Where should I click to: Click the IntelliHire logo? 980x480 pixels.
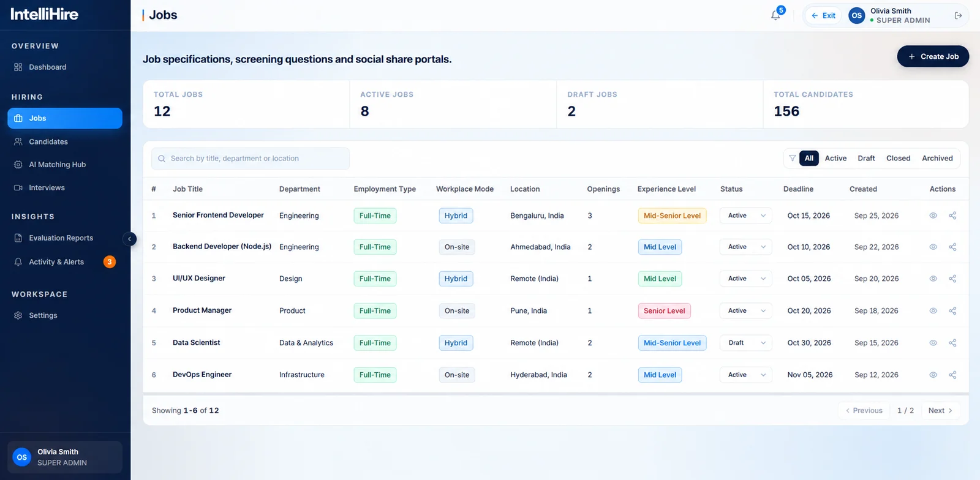45,14
